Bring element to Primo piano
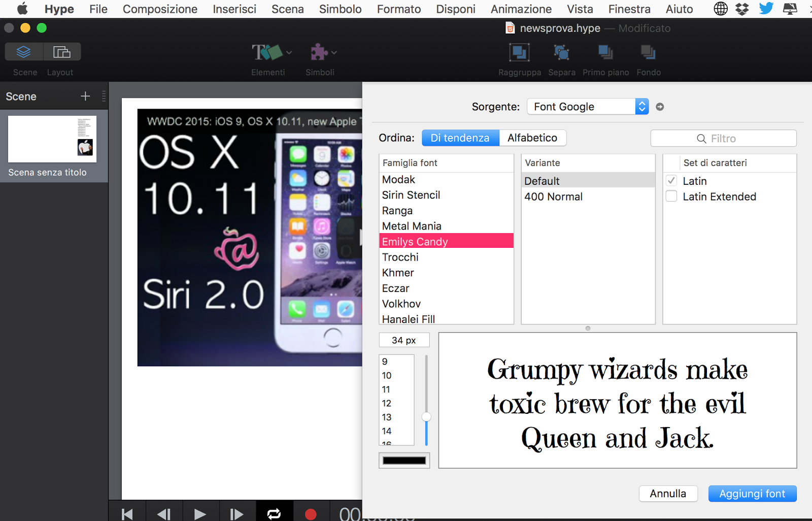812x521 pixels. click(605, 52)
